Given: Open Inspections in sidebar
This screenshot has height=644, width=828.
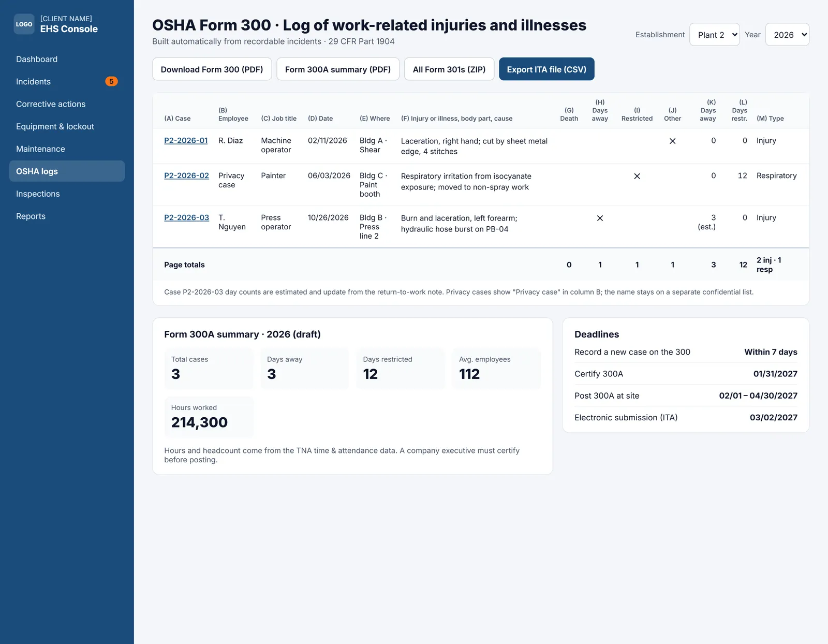Looking at the screenshot, I should [x=67, y=194].
